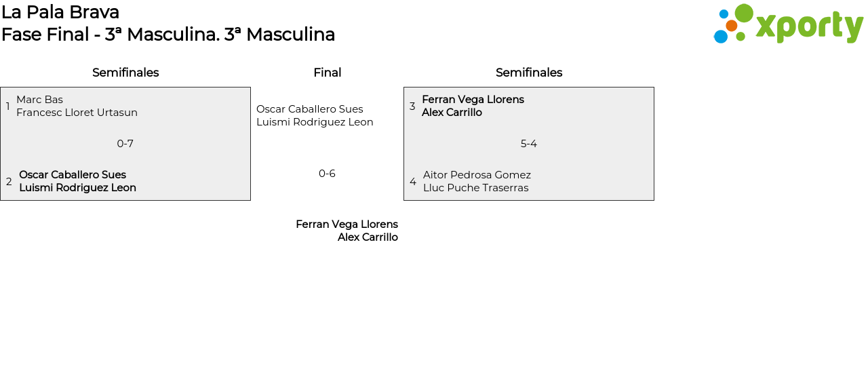Open the 0-7 semifinal score

pyautogui.click(x=125, y=144)
